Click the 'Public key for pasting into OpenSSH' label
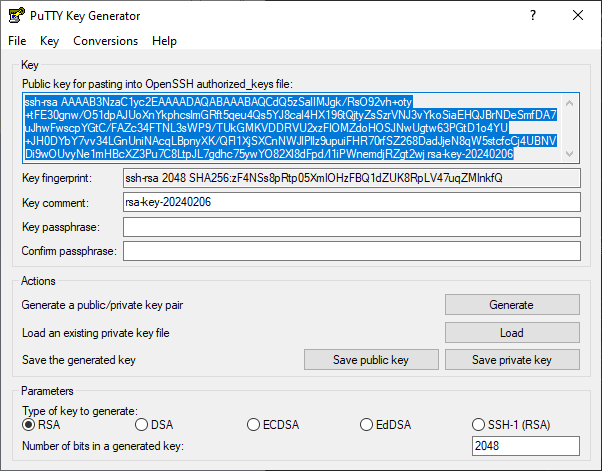This screenshot has height=471, width=602. (x=157, y=84)
